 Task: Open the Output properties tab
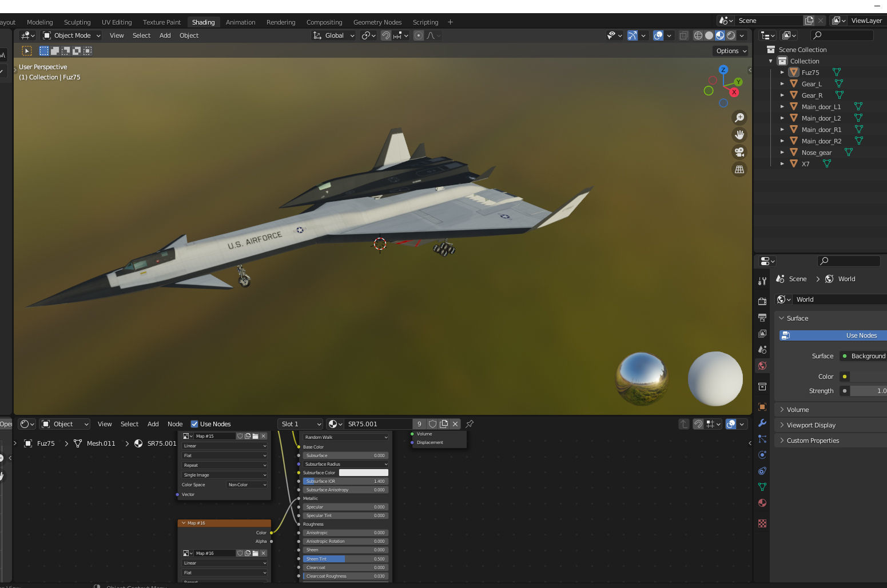pos(762,317)
